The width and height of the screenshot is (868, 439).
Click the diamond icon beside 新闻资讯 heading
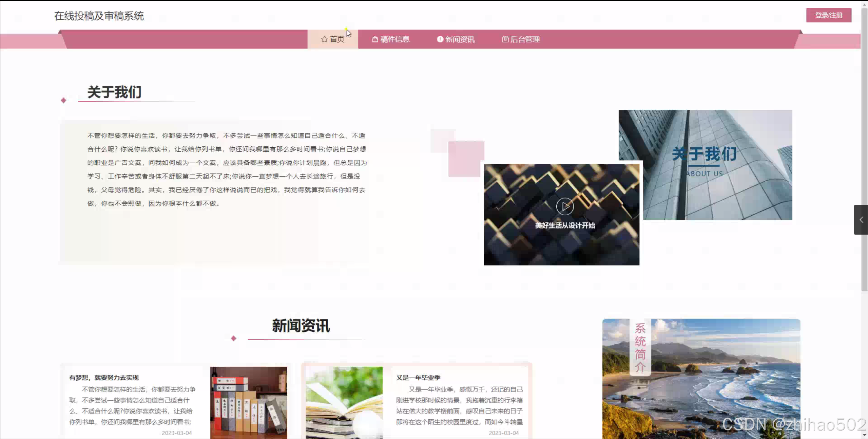click(x=233, y=339)
